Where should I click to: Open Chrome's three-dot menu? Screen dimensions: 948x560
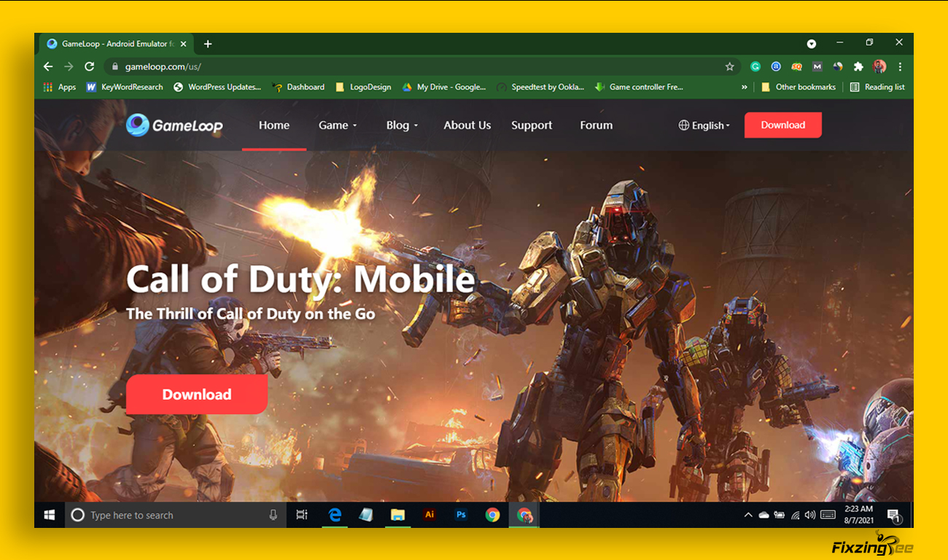click(x=900, y=66)
